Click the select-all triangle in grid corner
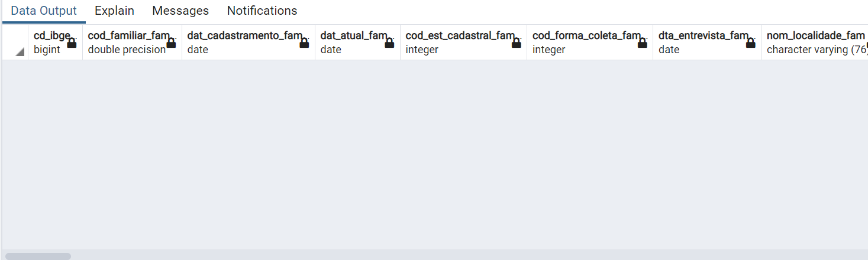This screenshot has height=260, width=868. tap(20, 52)
